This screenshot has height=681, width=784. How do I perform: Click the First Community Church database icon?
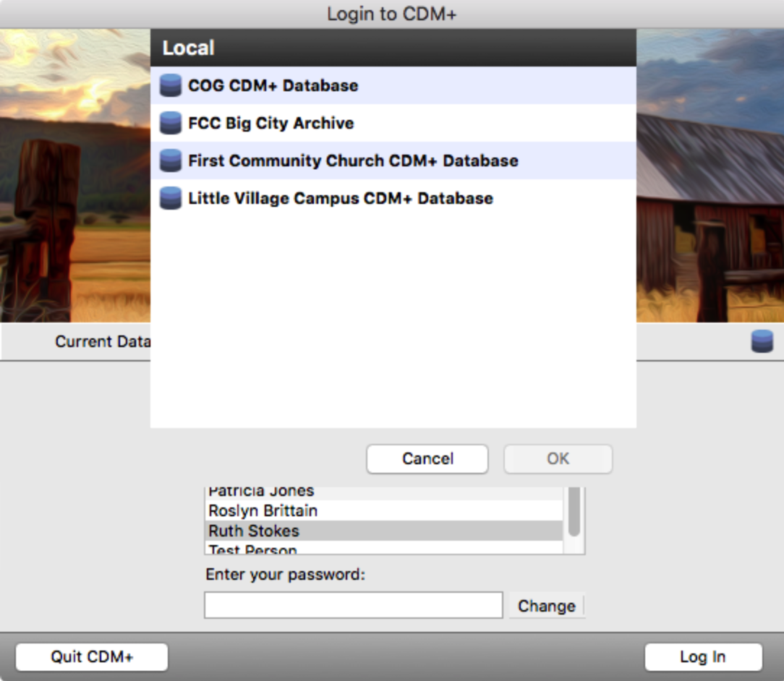pyautogui.click(x=170, y=160)
